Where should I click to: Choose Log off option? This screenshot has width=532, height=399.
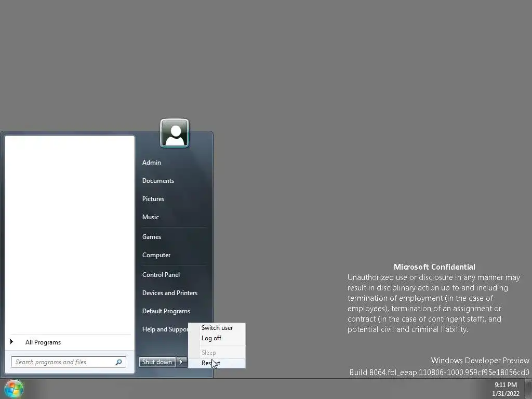coord(217,338)
